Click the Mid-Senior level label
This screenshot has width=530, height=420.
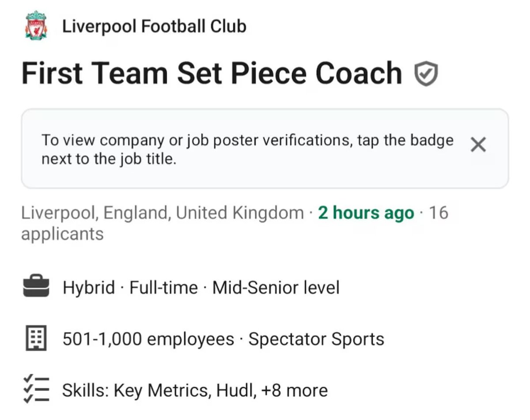coord(276,288)
